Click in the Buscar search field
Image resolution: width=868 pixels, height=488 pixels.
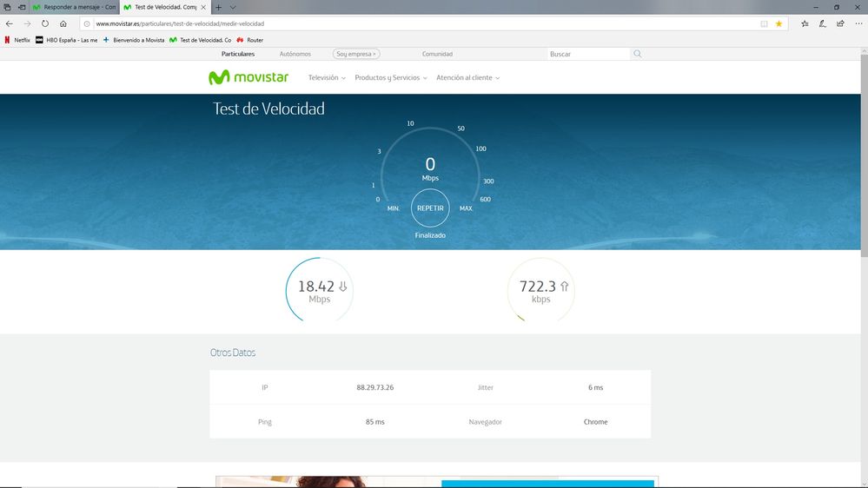pos(586,54)
